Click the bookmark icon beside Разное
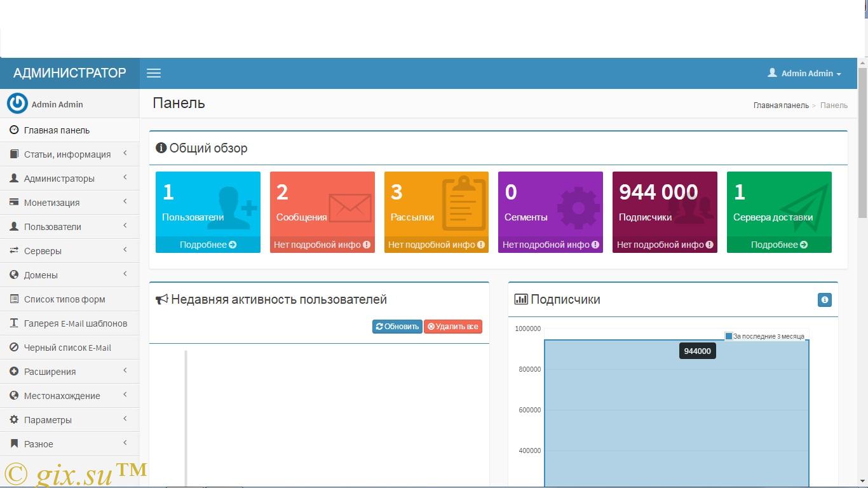 (14, 444)
